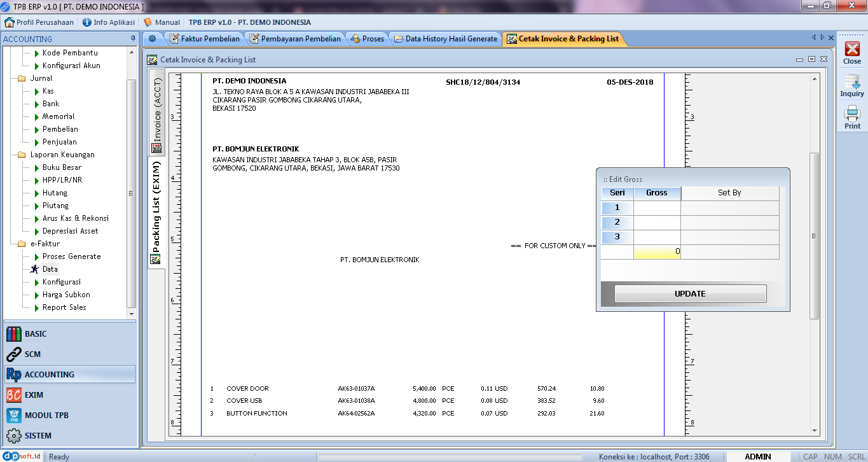868x462 pixels.
Task: Open Buku Besar report
Action: pyautogui.click(x=62, y=167)
